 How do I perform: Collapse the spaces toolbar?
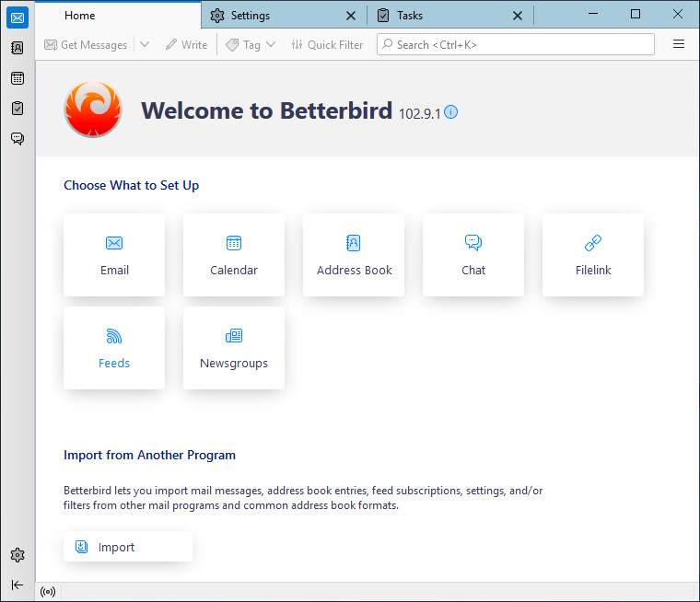[x=17, y=585]
